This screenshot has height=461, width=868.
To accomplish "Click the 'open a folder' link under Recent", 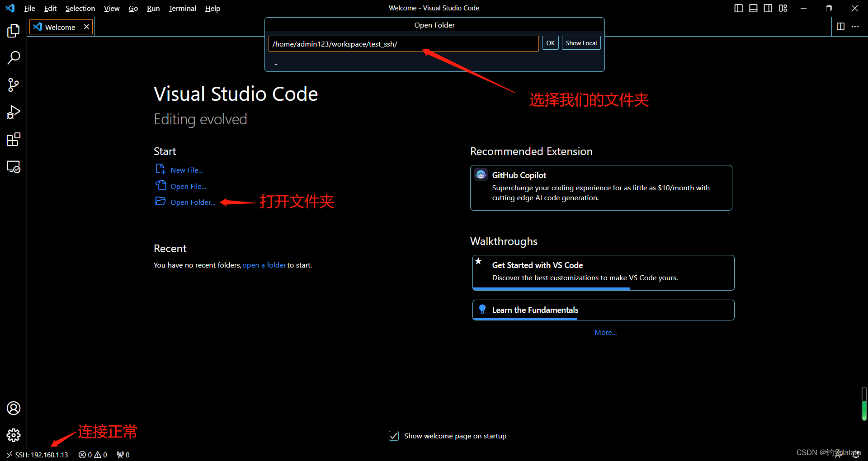I will (x=264, y=265).
